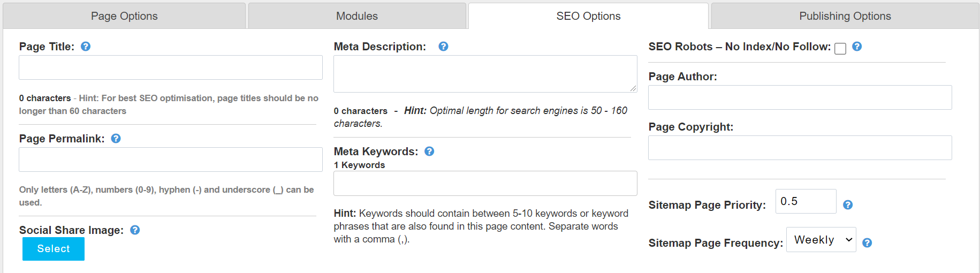Switch to Page Options tab
Viewport: 980px width, 273px height.
pyautogui.click(x=124, y=16)
